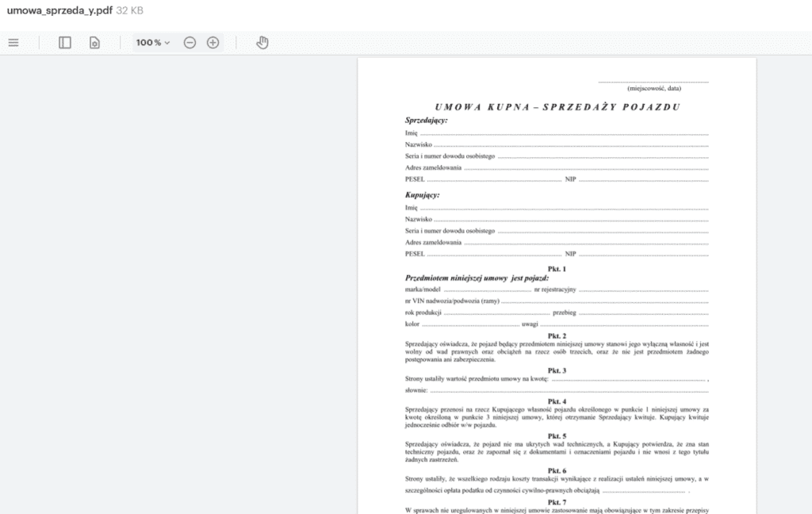Screen dimensions: 812x514
Task: Click the Kupujący section heading
Action: pyautogui.click(x=423, y=194)
